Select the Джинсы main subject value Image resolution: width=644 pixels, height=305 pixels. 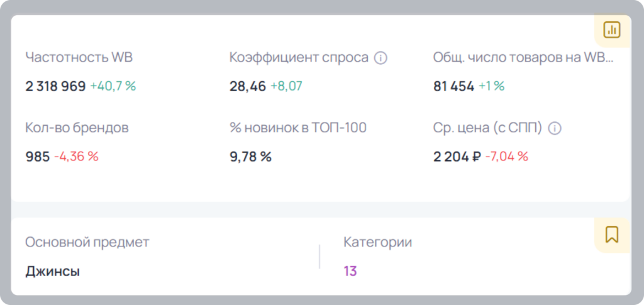(53, 272)
